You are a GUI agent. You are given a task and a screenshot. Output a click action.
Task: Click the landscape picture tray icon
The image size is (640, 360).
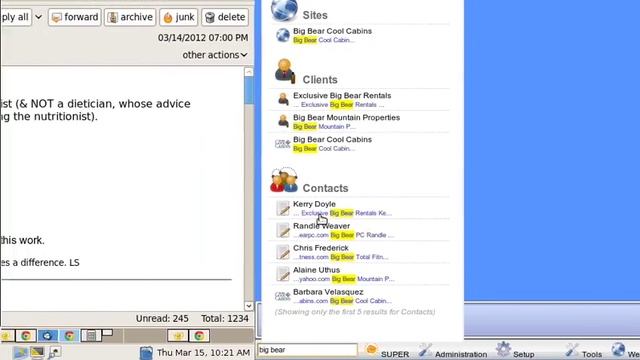coord(20,352)
